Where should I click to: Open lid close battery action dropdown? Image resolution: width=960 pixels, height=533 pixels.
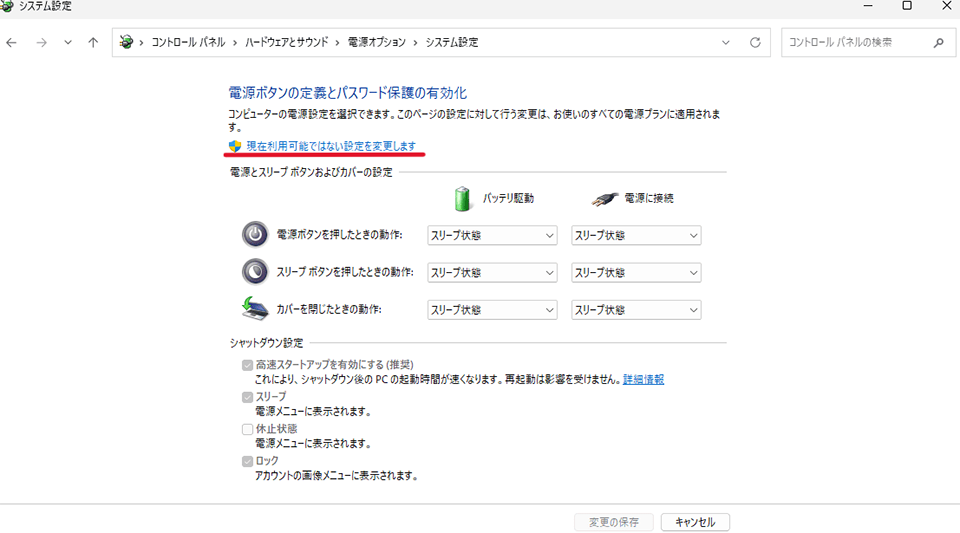point(492,310)
